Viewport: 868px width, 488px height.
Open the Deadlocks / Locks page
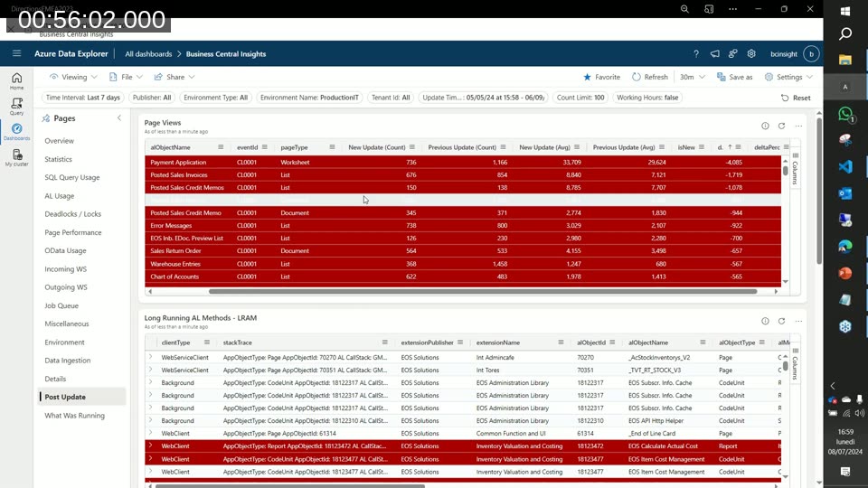click(x=72, y=213)
